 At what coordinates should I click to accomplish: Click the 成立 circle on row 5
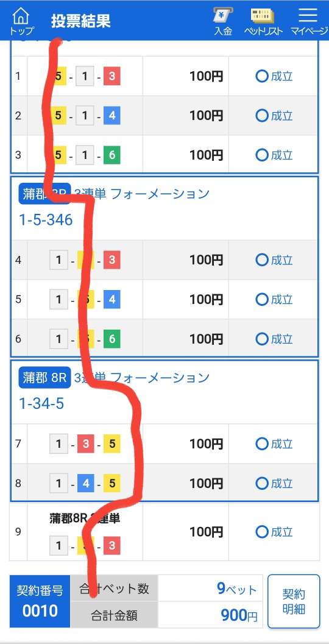261,299
